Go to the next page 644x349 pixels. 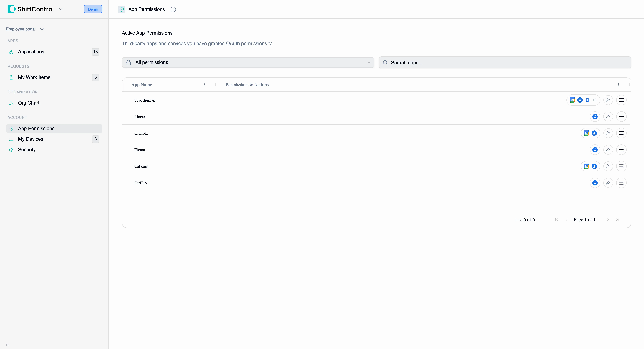608,220
